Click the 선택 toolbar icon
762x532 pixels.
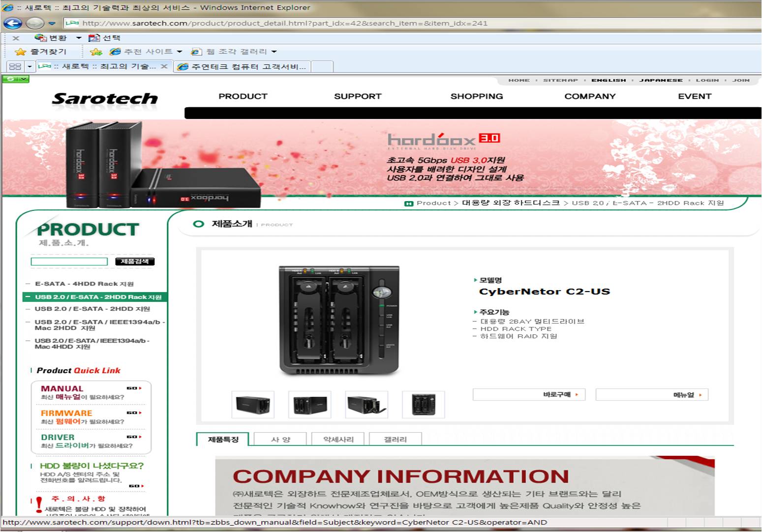click(x=94, y=38)
